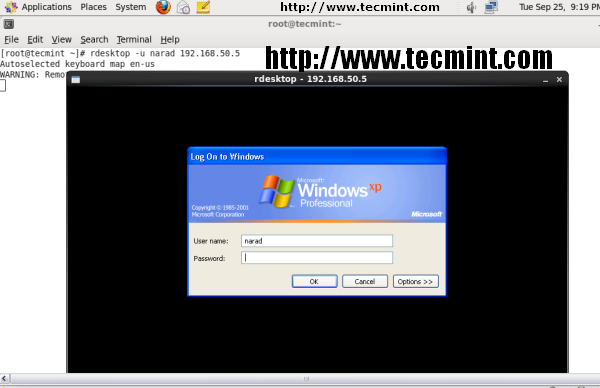
Task: Open the mail client panel icon
Action: 183,7
